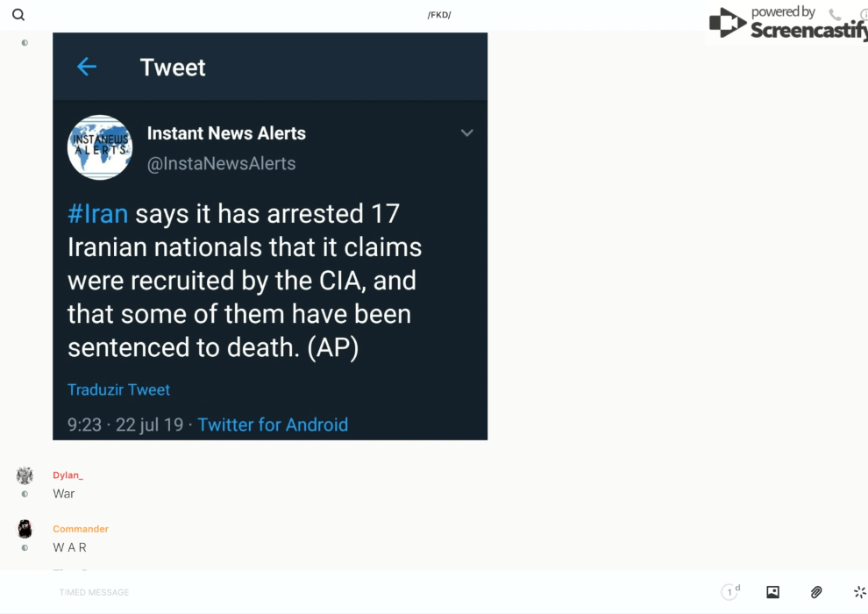Open the search magnifier icon

click(x=18, y=15)
